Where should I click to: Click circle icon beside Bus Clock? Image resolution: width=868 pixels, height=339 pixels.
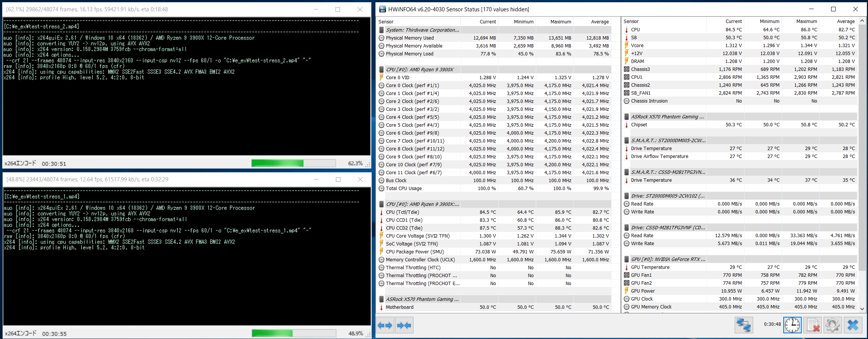(381, 180)
